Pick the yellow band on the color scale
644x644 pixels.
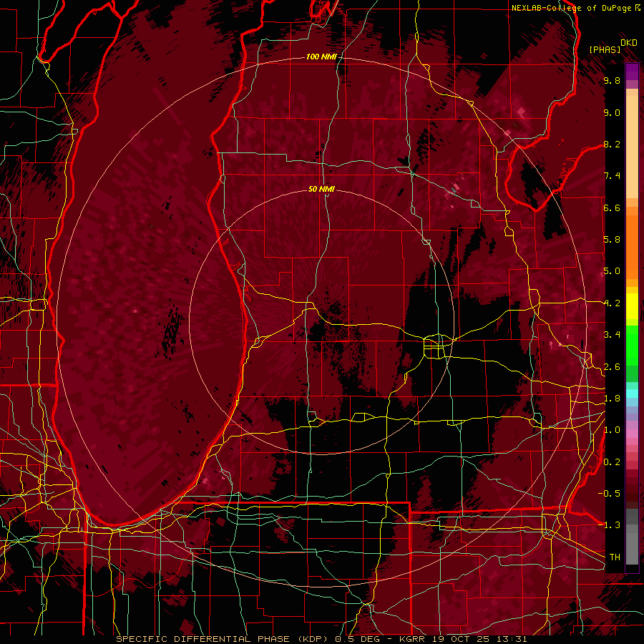(632, 306)
